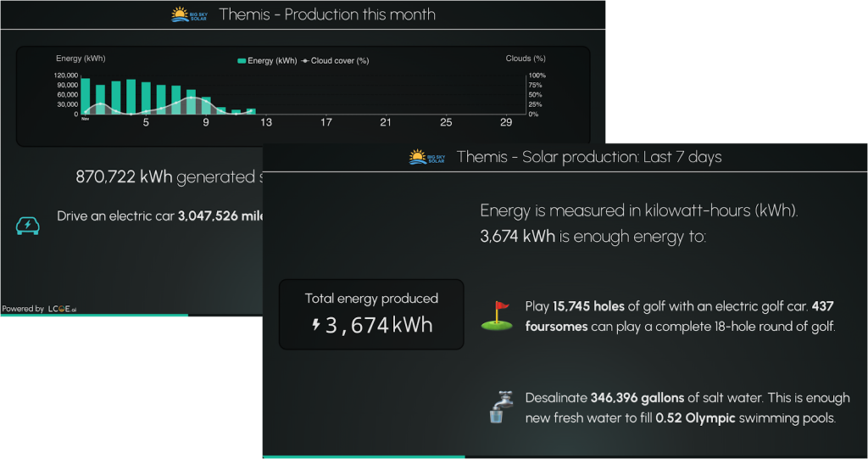Click the Big Sky Solar logo beside Production this month
Screen dimensions: 868x459
[x=182, y=14]
